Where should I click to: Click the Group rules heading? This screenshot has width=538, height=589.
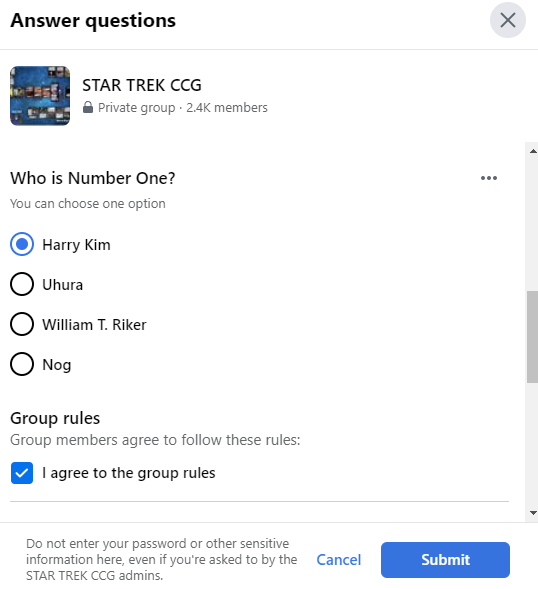pyautogui.click(x=55, y=418)
